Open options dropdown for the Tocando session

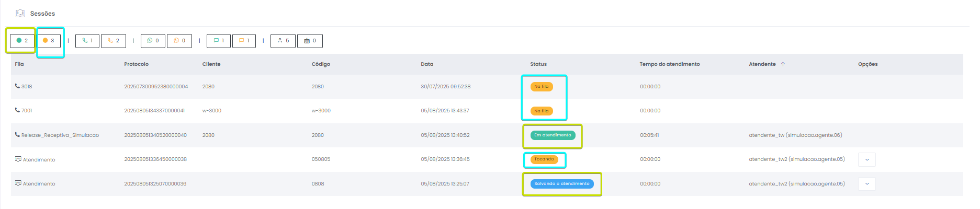[x=866, y=159]
